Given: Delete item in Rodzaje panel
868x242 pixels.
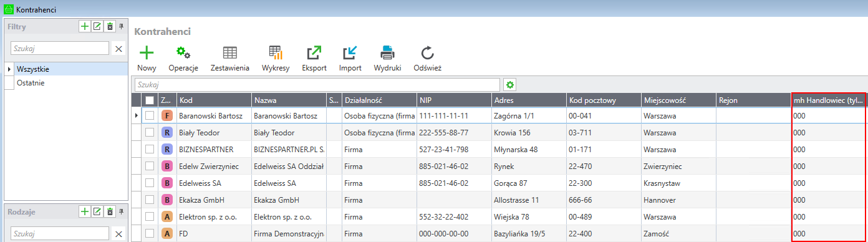Looking at the screenshot, I should [x=110, y=211].
